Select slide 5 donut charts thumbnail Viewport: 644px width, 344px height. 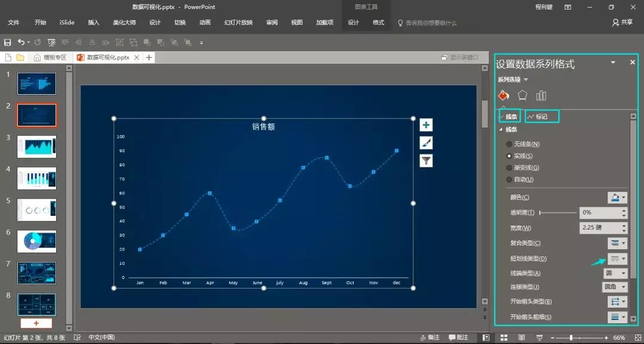click(x=36, y=210)
